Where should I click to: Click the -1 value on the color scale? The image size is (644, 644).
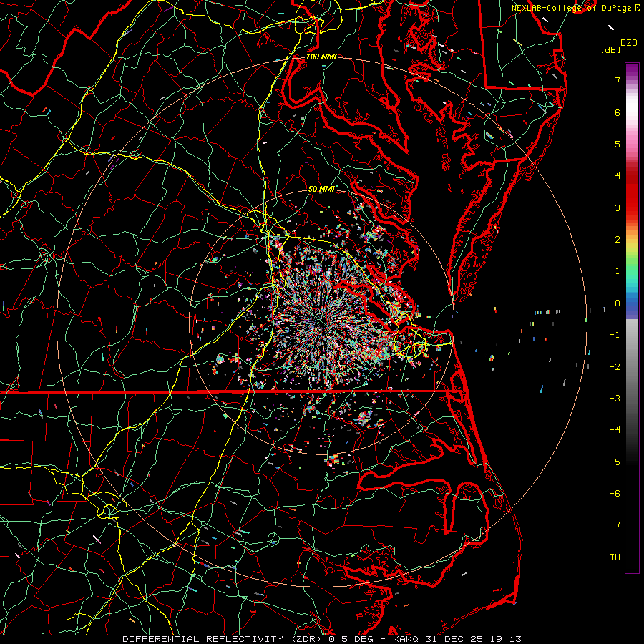615,335
